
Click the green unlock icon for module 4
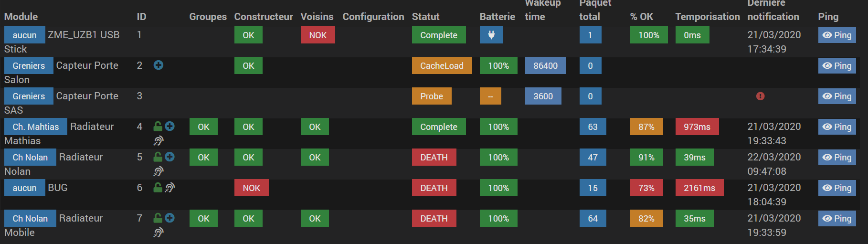[158, 127]
